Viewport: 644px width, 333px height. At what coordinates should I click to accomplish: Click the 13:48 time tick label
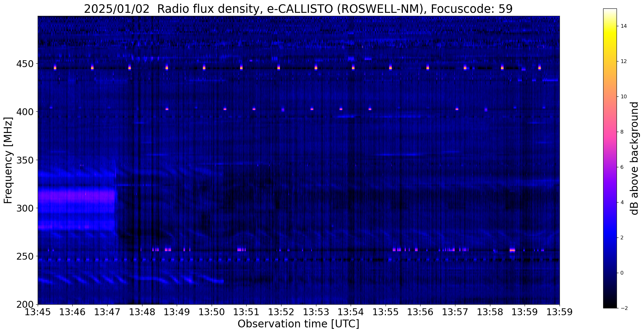[142, 312]
